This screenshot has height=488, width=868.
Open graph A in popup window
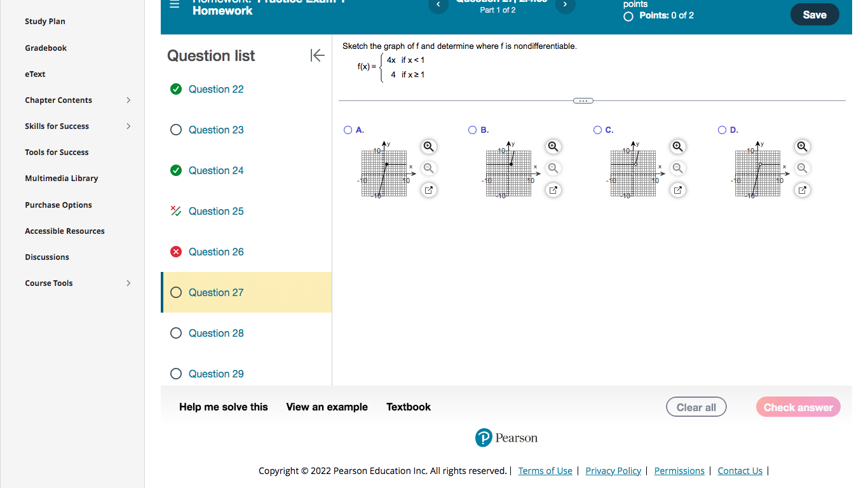429,190
